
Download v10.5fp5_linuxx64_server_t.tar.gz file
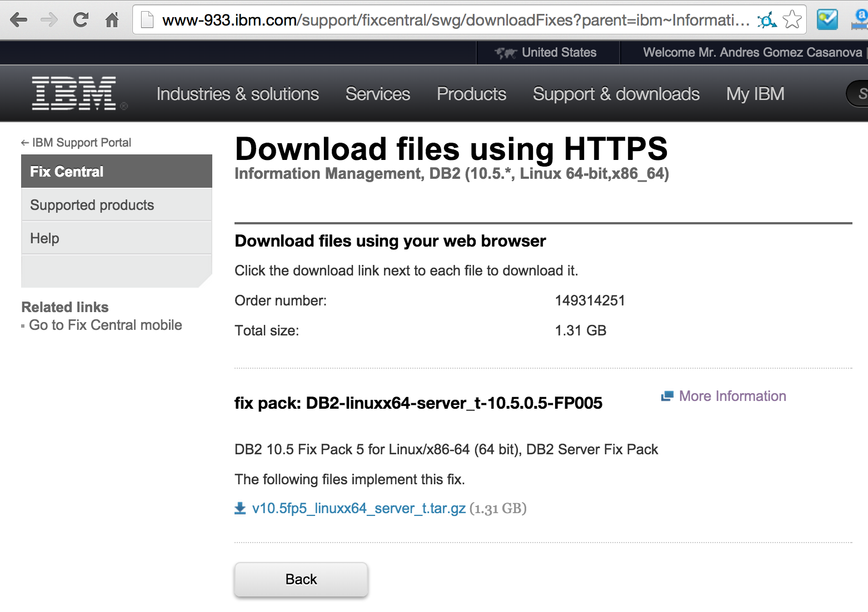coord(359,508)
